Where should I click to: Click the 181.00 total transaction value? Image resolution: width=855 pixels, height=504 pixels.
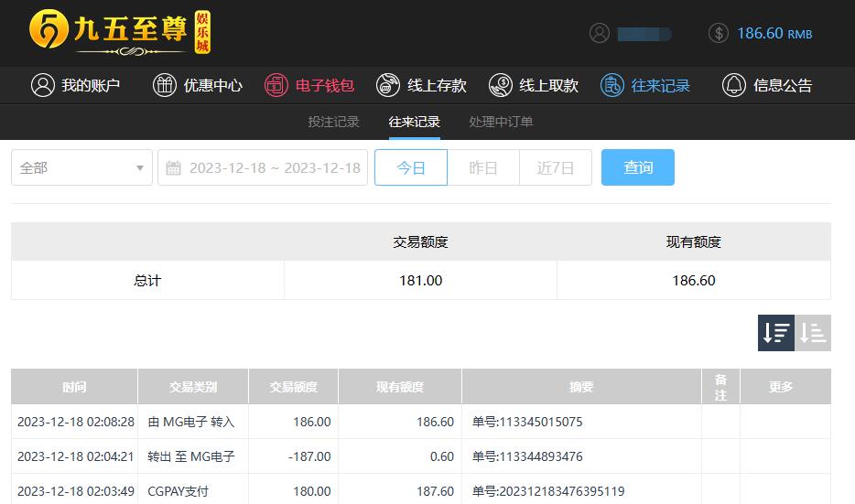click(420, 281)
